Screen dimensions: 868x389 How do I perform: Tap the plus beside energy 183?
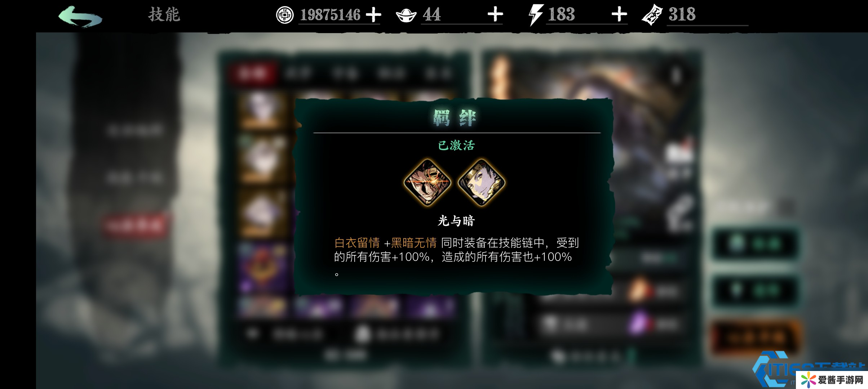pos(619,15)
